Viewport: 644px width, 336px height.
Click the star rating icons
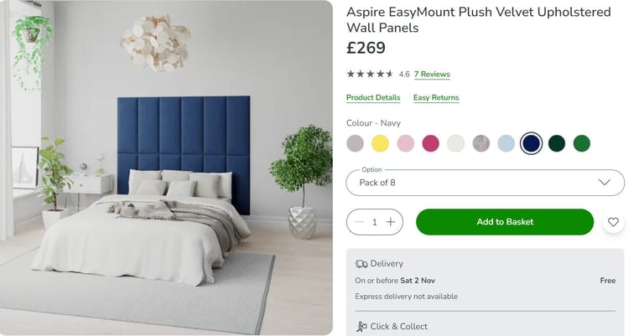pos(370,74)
